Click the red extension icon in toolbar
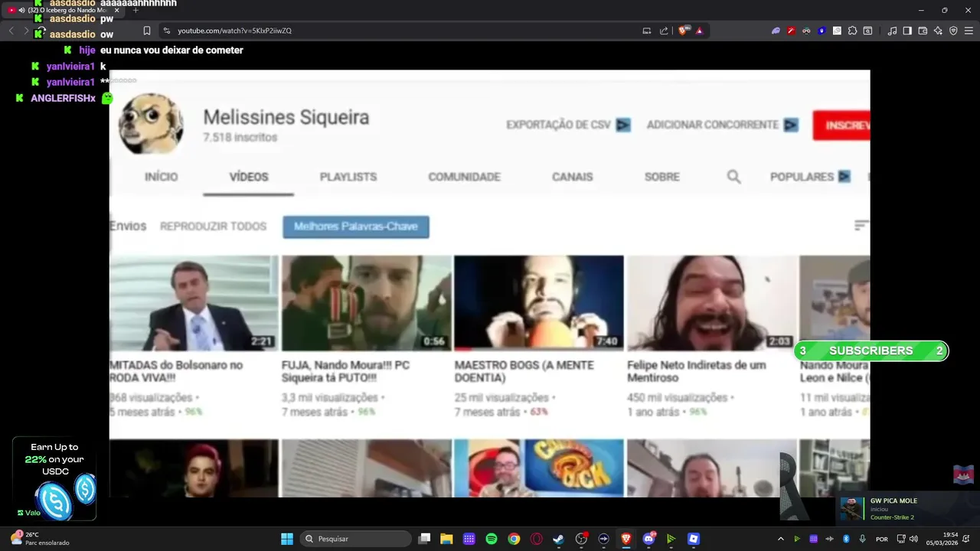Screen dimensions: 980x551 point(791,31)
